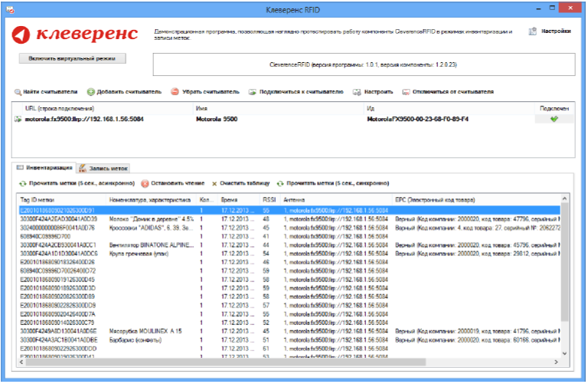Click the Подключиться к считывателю icon

coord(253,92)
